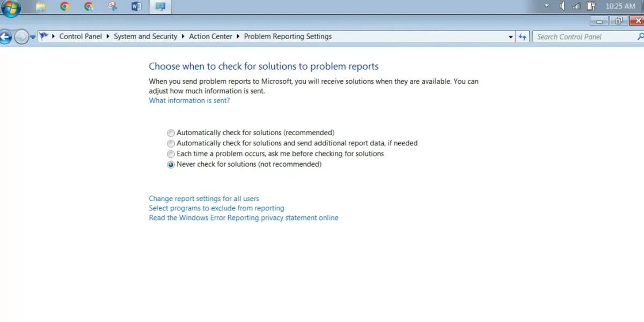Click the clock showing 10:25 AM
Screen dimensions: 644x322
(x=620, y=6)
